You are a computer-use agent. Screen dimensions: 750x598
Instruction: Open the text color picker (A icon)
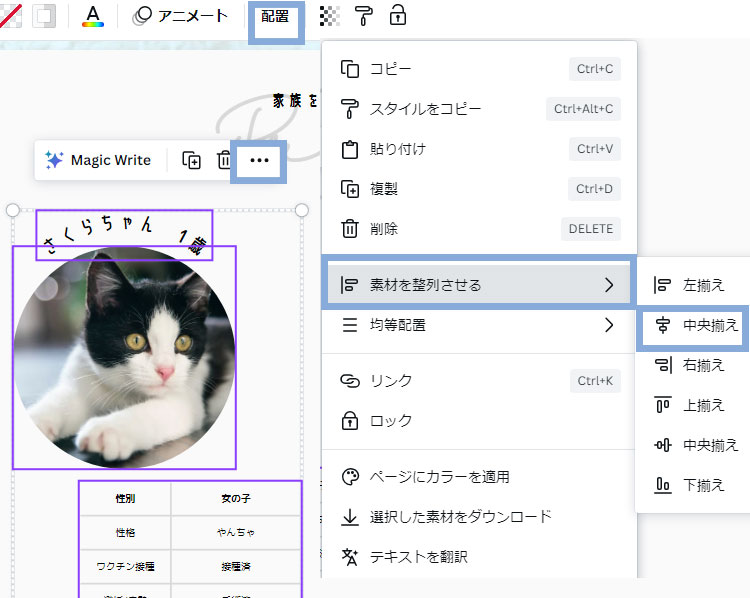coord(93,17)
